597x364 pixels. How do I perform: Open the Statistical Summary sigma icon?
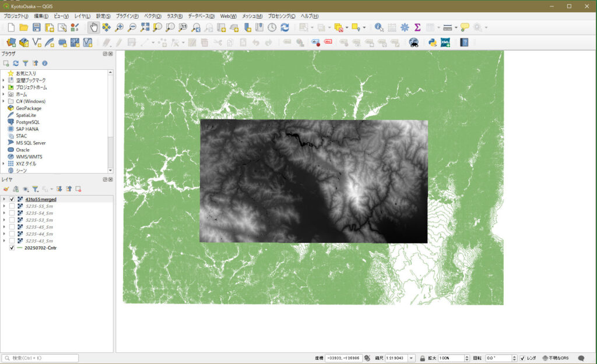pyautogui.click(x=417, y=27)
